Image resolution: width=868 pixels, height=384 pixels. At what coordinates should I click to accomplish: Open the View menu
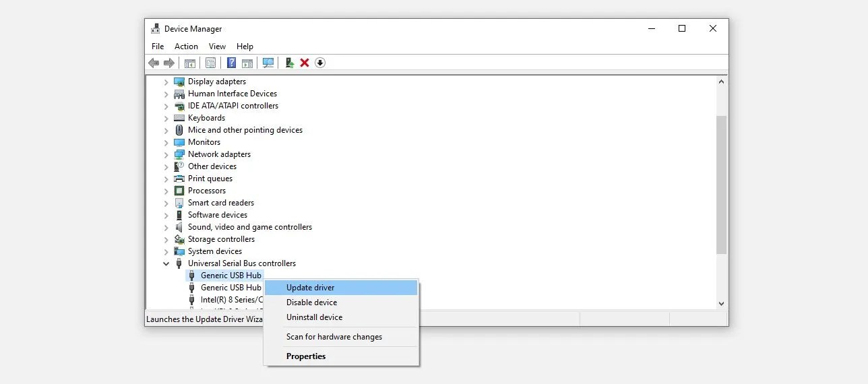(x=217, y=46)
